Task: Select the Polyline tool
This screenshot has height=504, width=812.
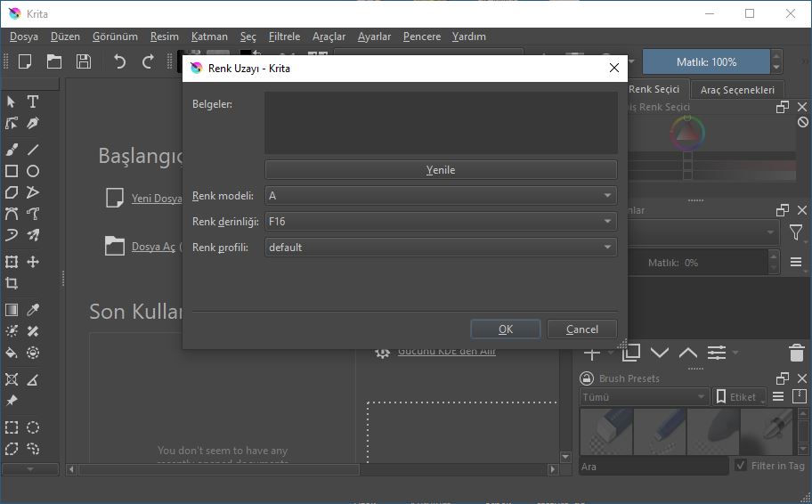Action: (33, 192)
